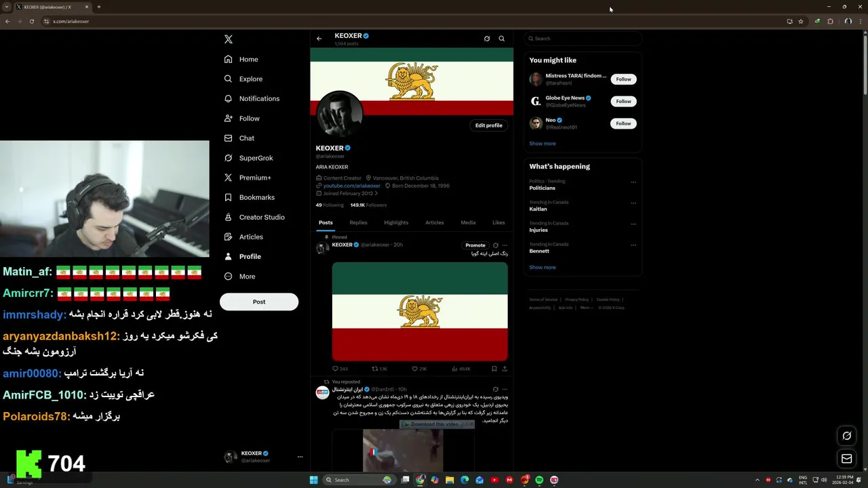
Task: Follow Mistress TARA account
Action: coord(624,79)
